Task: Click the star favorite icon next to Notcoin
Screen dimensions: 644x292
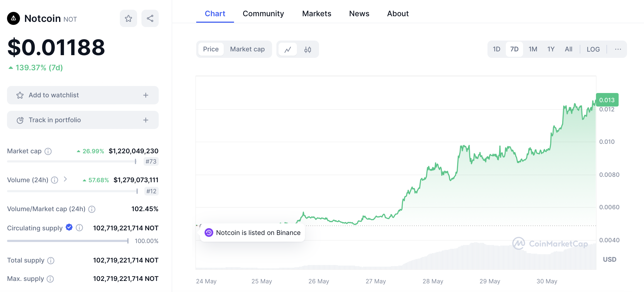Action: click(x=128, y=18)
